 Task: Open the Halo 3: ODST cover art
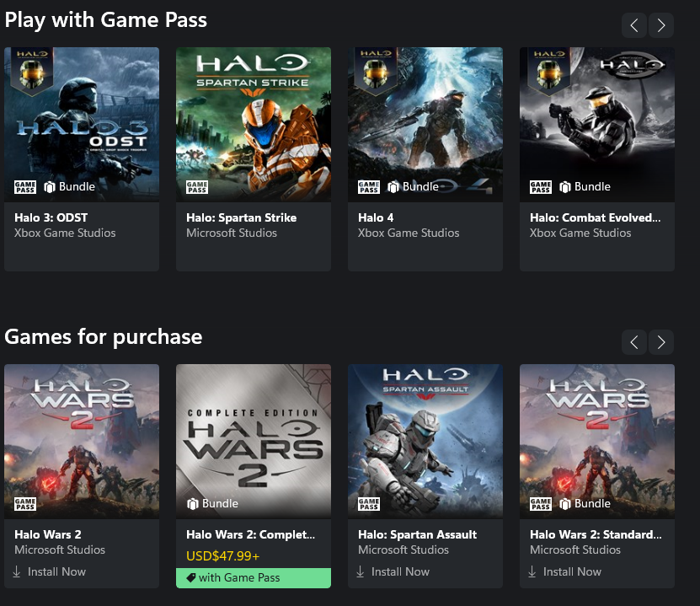click(82, 125)
